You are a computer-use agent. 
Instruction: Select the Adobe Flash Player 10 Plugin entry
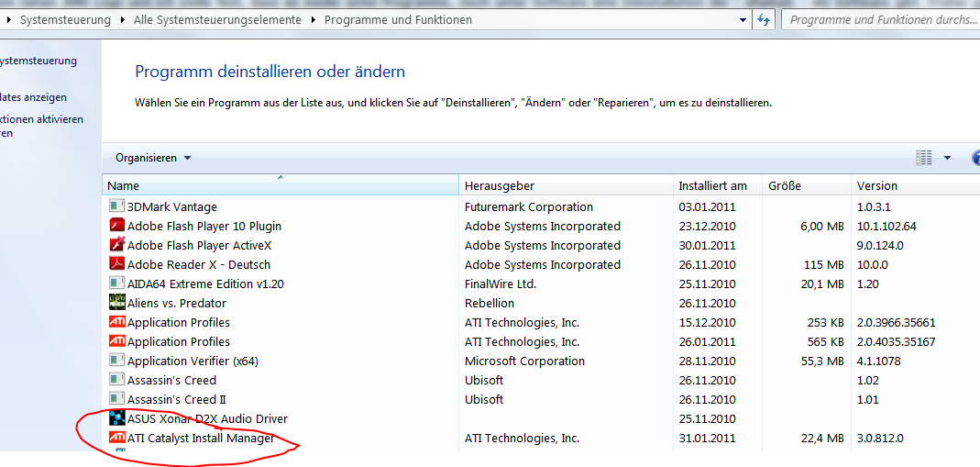[204, 226]
